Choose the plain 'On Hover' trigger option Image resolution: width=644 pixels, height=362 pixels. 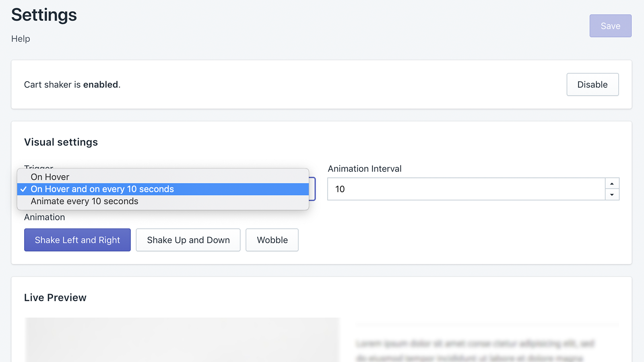(50, 177)
